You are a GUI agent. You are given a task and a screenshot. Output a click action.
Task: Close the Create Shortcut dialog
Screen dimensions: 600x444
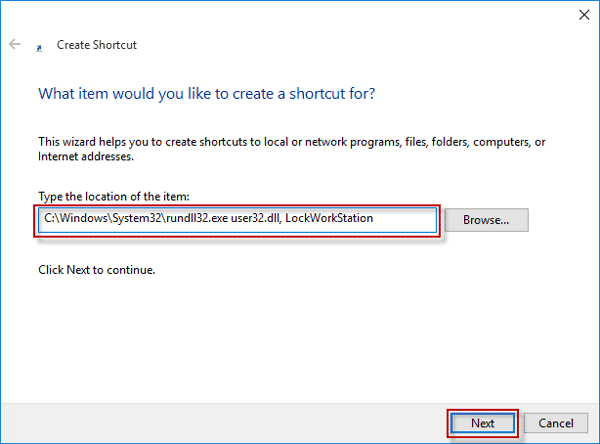click(584, 15)
